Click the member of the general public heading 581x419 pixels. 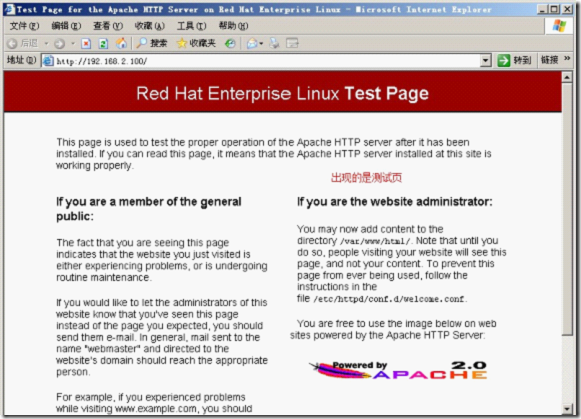[149, 209]
